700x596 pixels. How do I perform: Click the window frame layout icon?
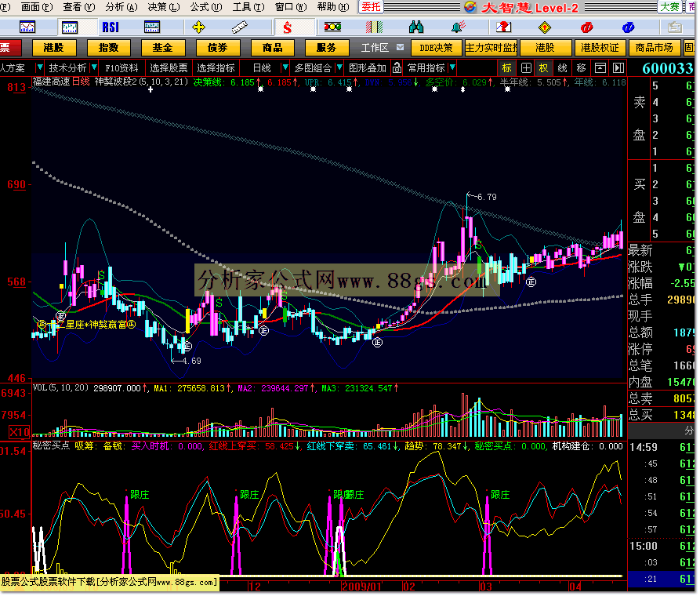click(600, 68)
